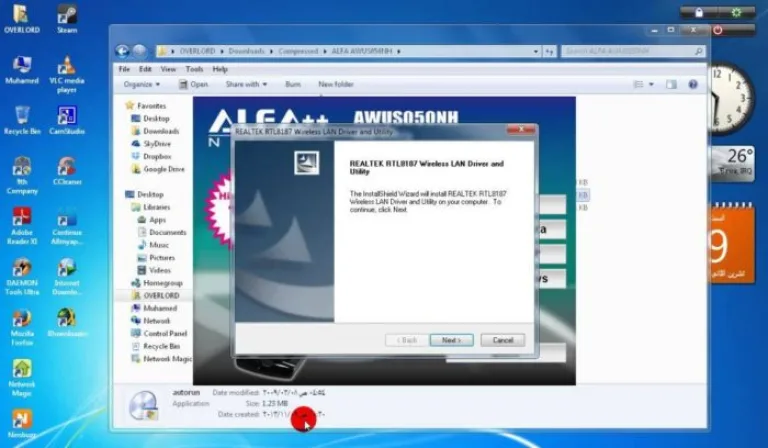Click Cancel in the REALTEK installer
The width and height of the screenshot is (768, 448).
503,340
